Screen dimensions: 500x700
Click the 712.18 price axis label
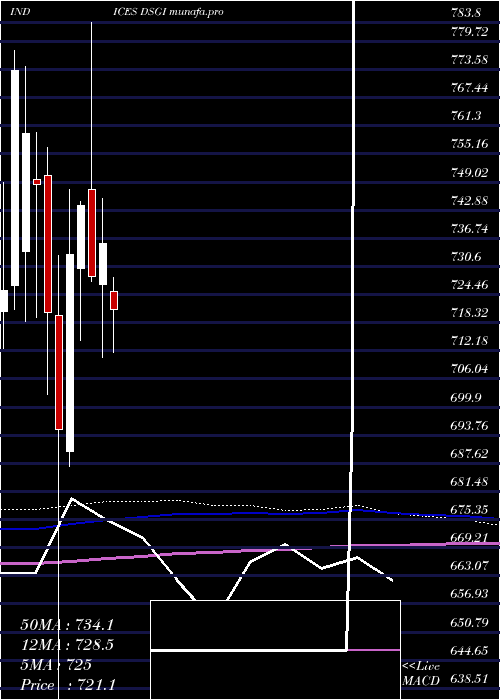pyautogui.click(x=469, y=341)
